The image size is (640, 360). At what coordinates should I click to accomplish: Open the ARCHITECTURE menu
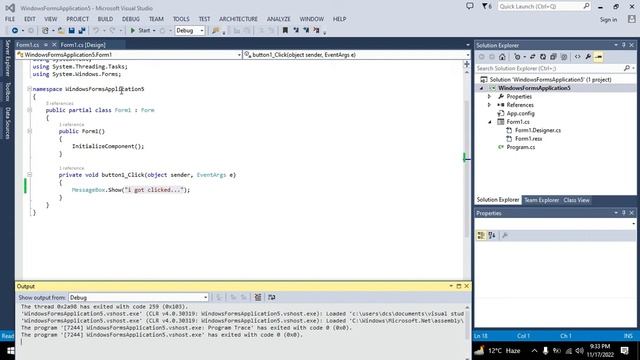[238, 19]
